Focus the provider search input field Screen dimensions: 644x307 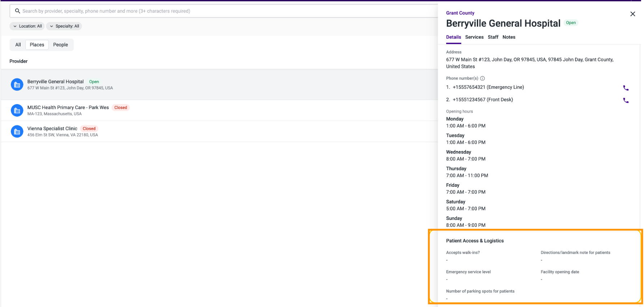coord(224,11)
